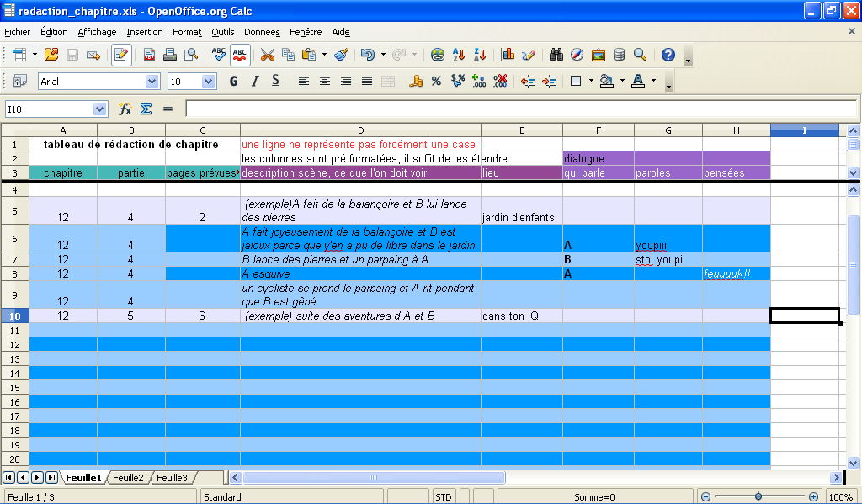Toggle AutoSpellcheck underlined ABC
The height and width of the screenshot is (504, 862).
tap(240, 55)
